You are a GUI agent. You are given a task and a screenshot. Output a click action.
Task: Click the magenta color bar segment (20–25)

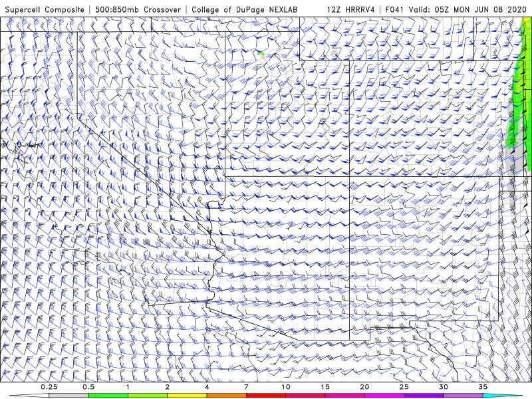click(384, 396)
